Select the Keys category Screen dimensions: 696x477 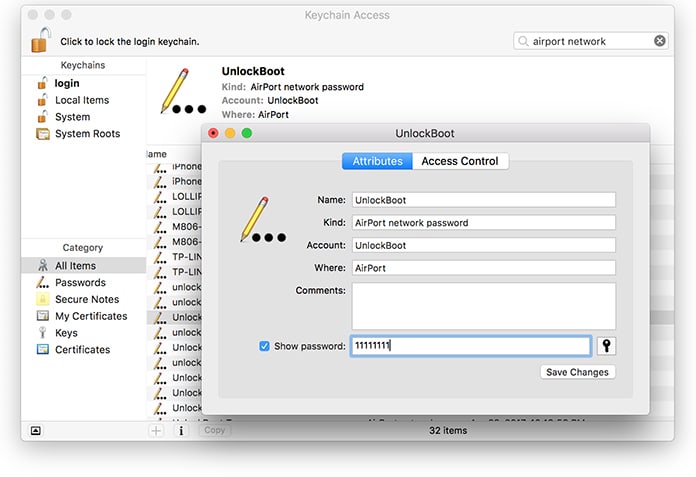click(66, 333)
